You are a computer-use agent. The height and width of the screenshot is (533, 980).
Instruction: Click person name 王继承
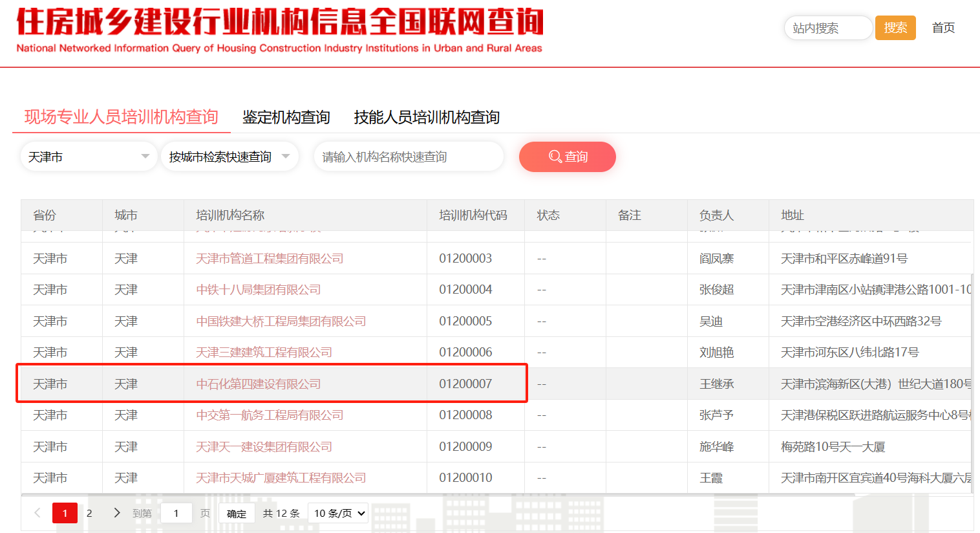[717, 384]
